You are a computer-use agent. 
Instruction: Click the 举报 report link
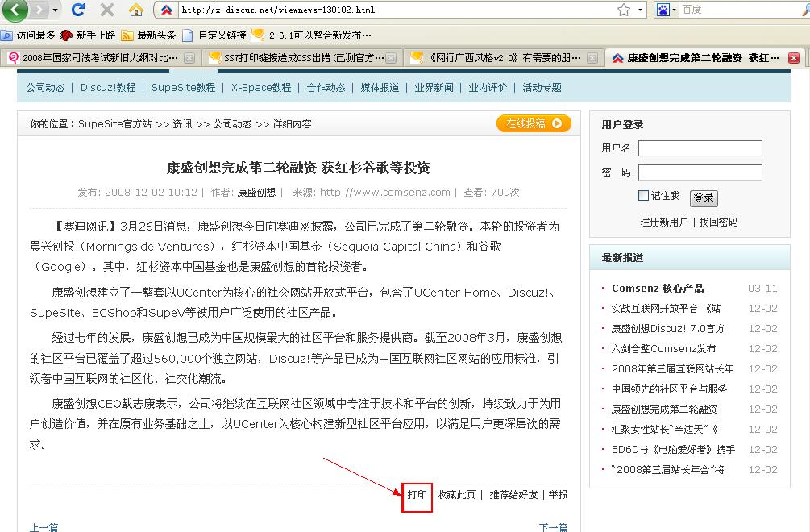[558, 495]
